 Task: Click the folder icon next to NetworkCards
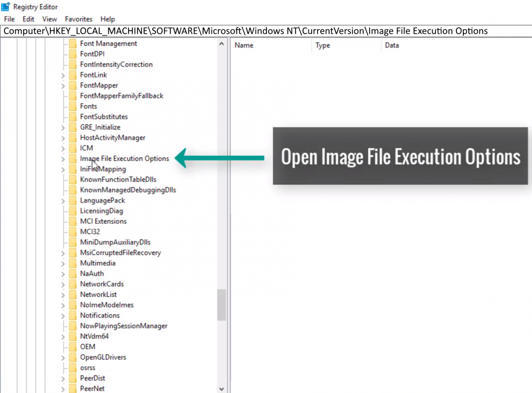[73, 284]
